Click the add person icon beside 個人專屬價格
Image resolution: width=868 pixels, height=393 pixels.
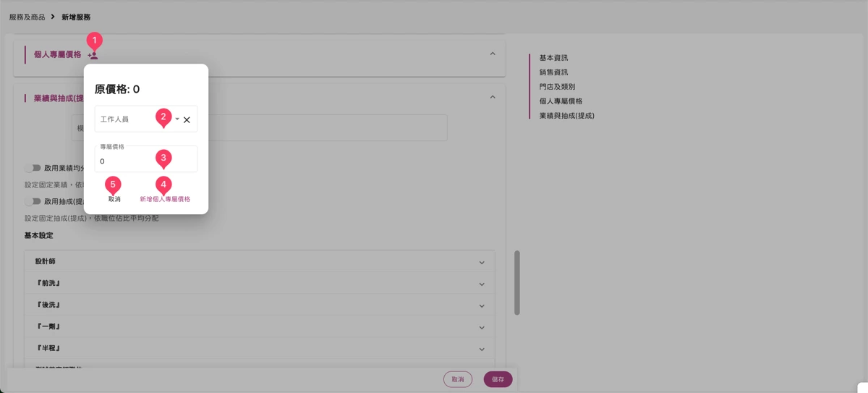pyautogui.click(x=93, y=55)
